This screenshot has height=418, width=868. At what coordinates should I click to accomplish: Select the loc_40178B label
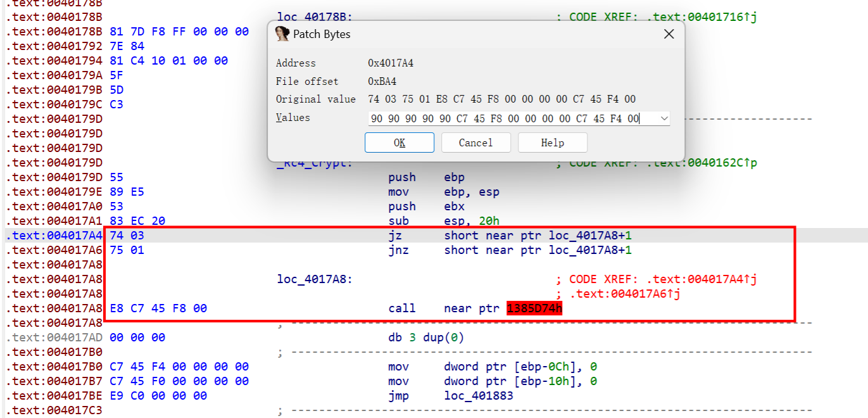[315, 17]
